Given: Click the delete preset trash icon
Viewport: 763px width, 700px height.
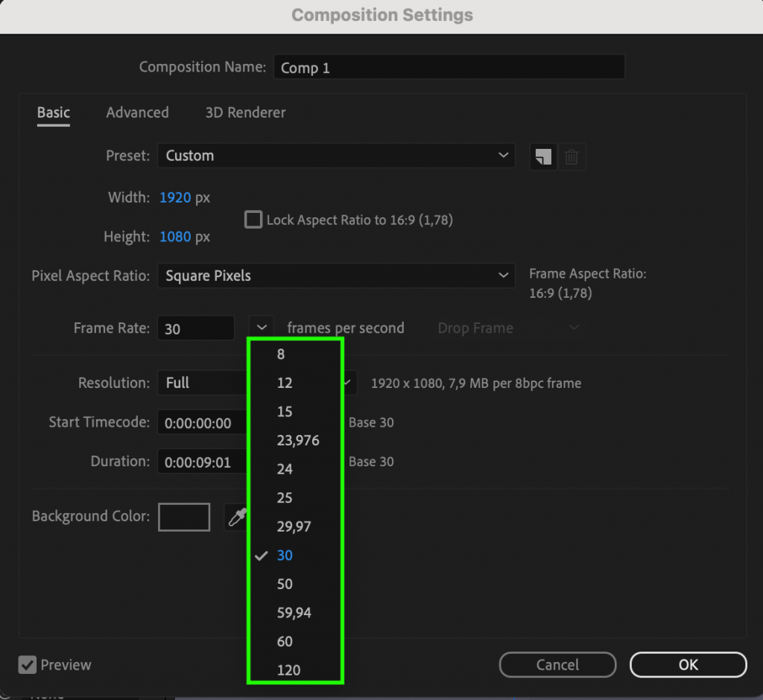Looking at the screenshot, I should [572, 156].
